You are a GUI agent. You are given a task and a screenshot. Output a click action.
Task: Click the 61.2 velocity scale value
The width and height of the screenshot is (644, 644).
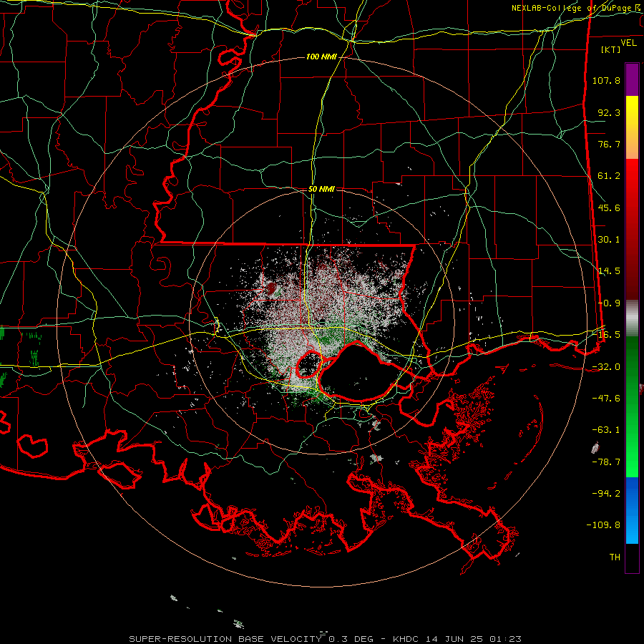609,176
